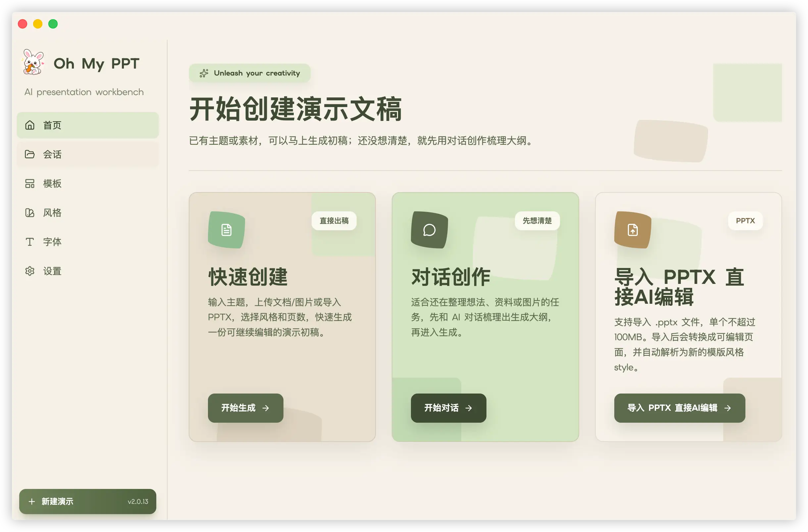Click the gear icon beside 设置

[30, 271]
